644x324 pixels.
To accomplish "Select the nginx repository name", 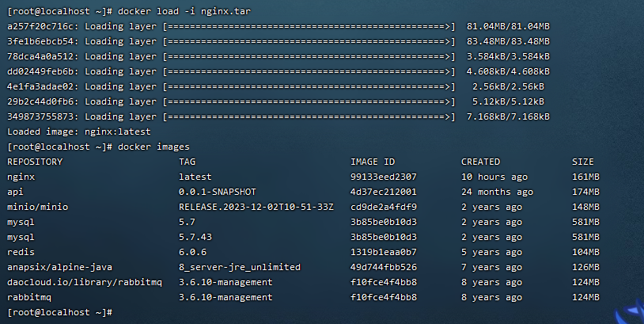I will [21, 177].
